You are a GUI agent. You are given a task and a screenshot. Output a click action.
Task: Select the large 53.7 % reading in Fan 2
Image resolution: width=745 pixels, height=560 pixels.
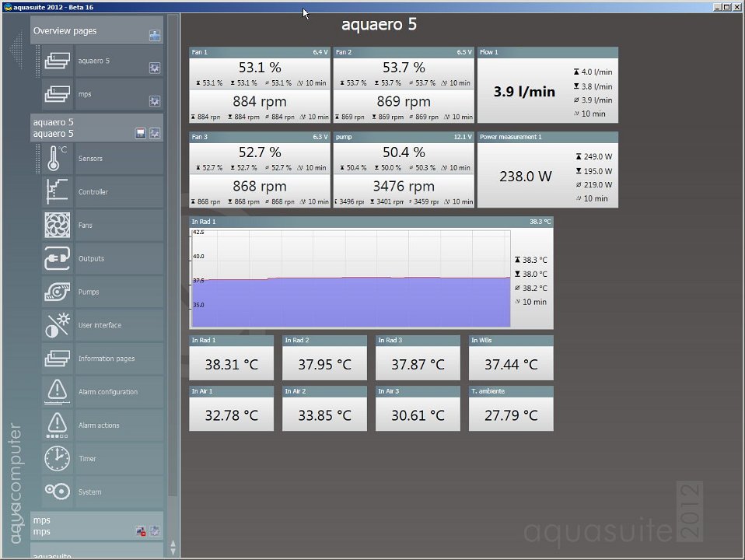tap(404, 68)
